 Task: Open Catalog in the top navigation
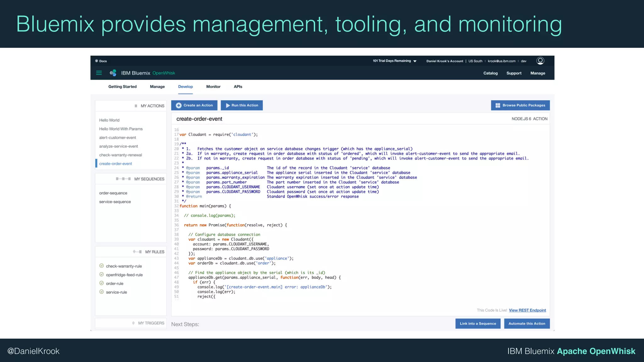(491, 73)
